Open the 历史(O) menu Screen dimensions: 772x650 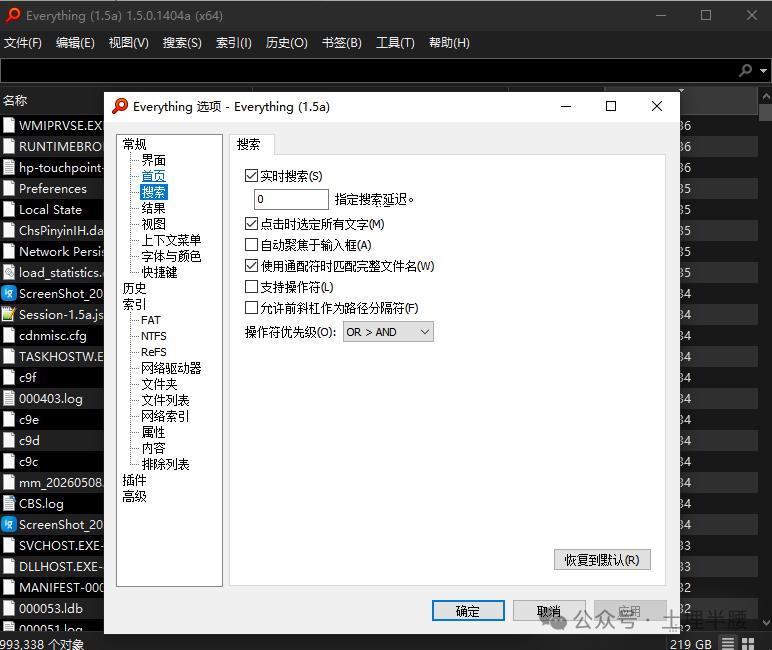coord(287,43)
